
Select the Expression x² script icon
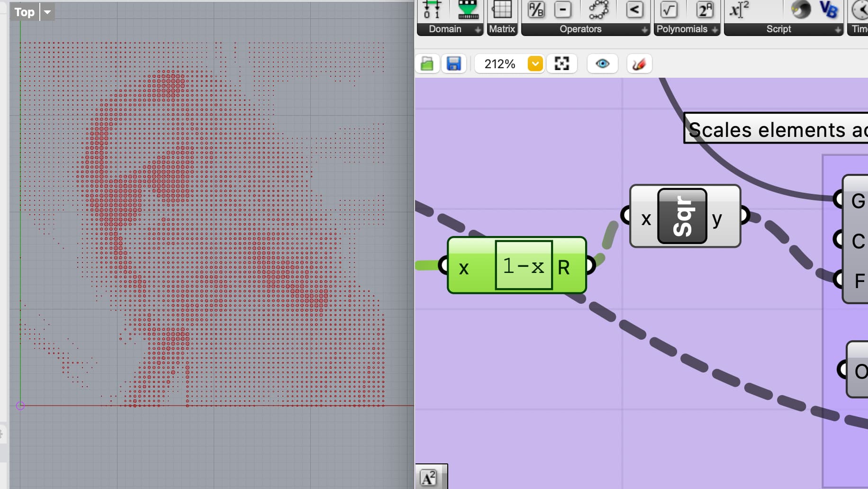point(739,10)
